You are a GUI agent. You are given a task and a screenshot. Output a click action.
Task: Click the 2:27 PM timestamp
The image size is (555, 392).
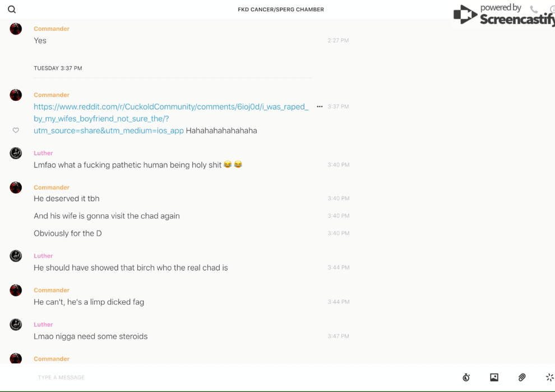click(338, 41)
